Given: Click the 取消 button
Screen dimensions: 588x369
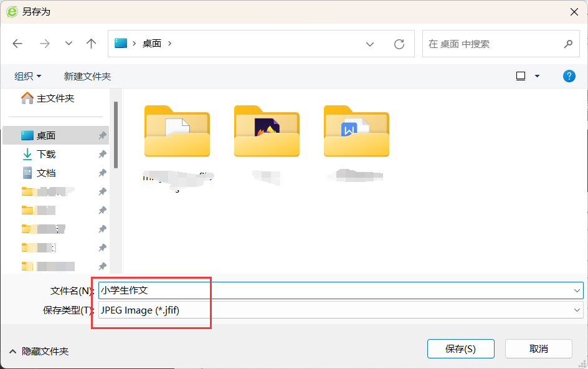Looking at the screenshot, I should pyautogui.click(x=539, y=349).
